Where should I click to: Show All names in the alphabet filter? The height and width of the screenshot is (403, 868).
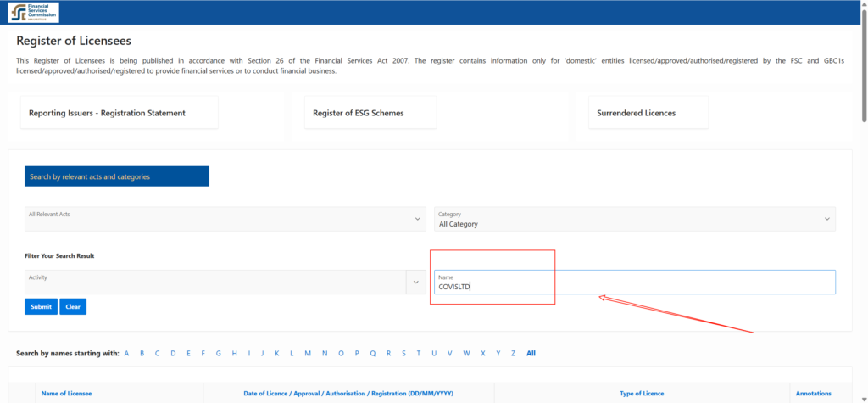click(x=531, y=353)
